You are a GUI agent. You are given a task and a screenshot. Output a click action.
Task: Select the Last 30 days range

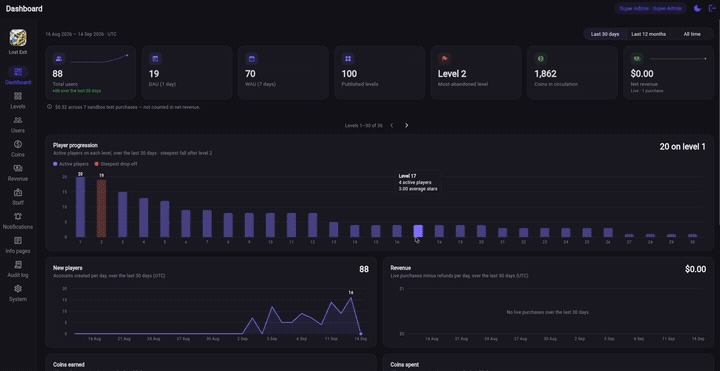(x=605, y=34)
